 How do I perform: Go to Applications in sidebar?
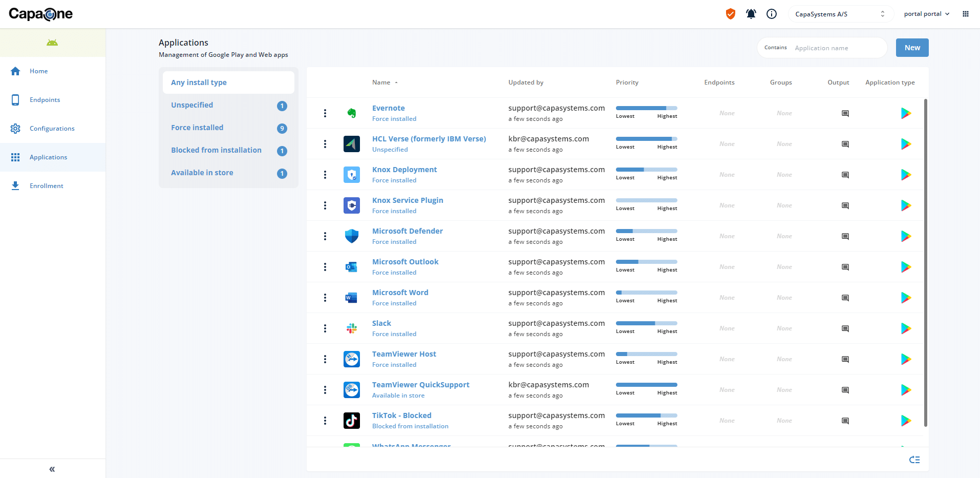53,157
